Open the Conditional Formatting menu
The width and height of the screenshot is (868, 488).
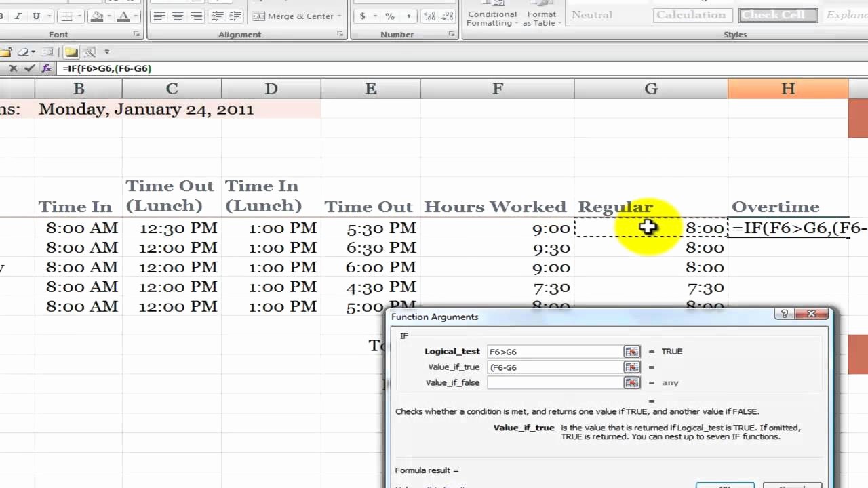(492, 16)
